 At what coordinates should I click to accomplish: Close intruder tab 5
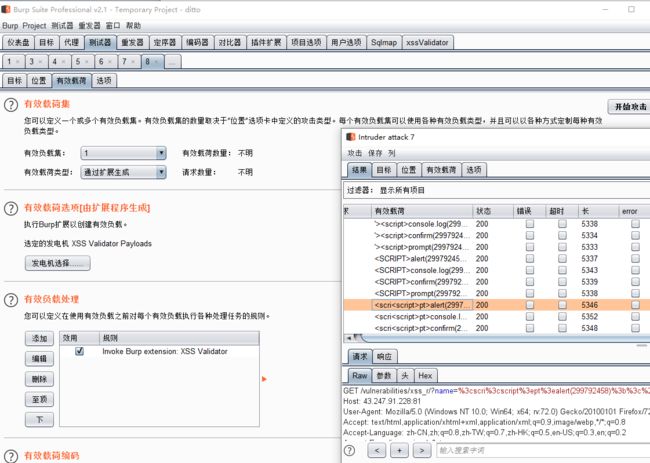coord(87,62)
